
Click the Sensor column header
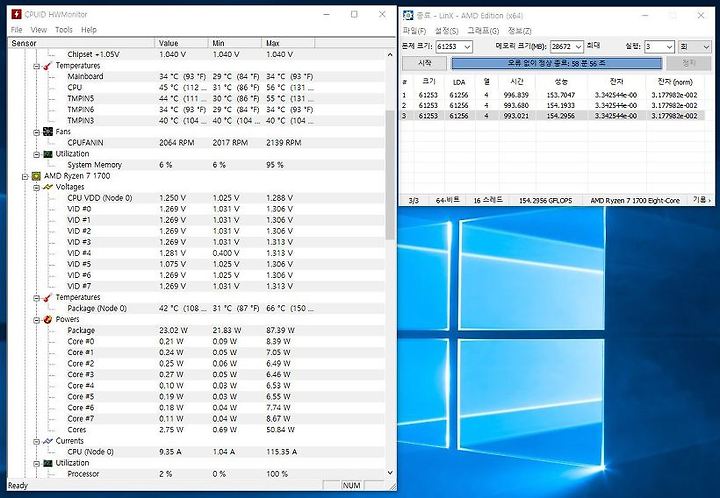coord(82,43)
